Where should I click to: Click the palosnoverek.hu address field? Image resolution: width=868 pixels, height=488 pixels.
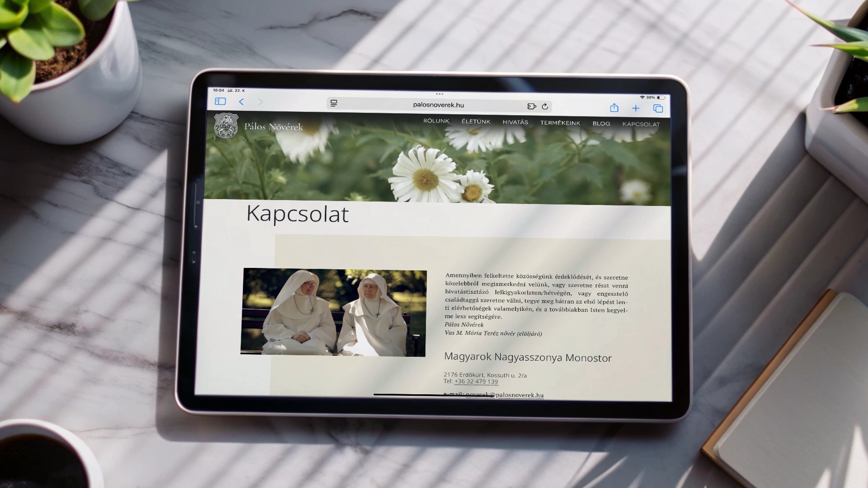click(x=439, y=104)
